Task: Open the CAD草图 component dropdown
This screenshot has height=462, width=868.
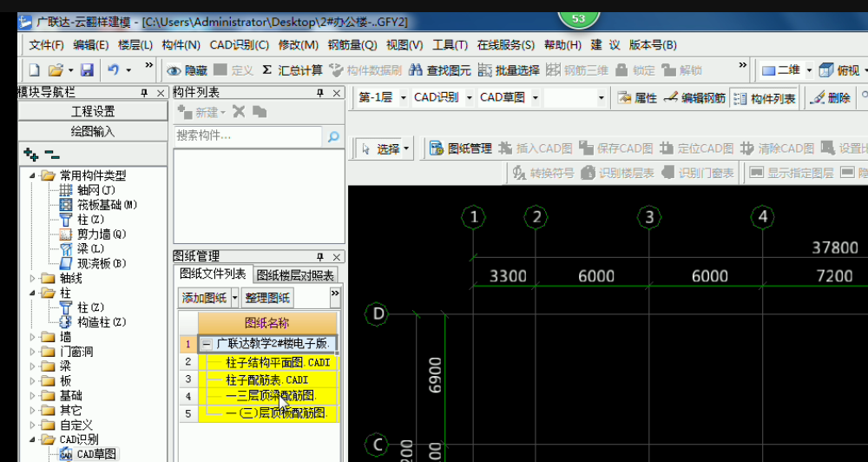Action: pyautogui.click(x=535, y=98)
